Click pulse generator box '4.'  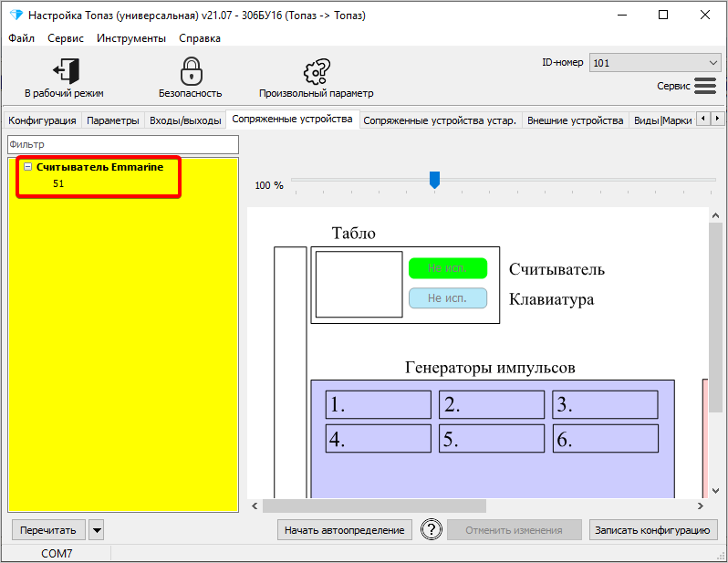pyautogui.click(x=379, y=438)
